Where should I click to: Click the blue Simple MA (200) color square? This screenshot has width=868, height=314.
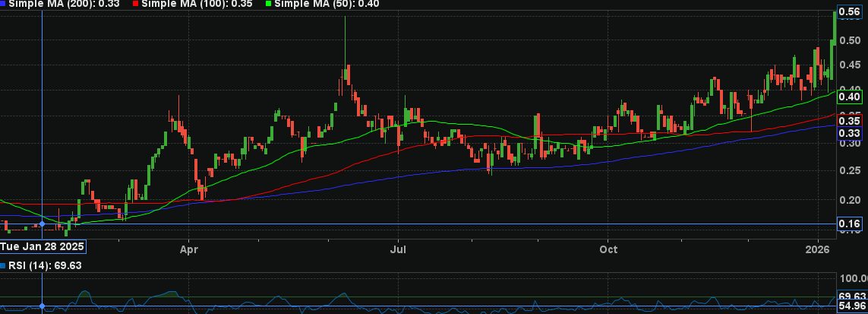pyautogui.click(x=3, y=3)
